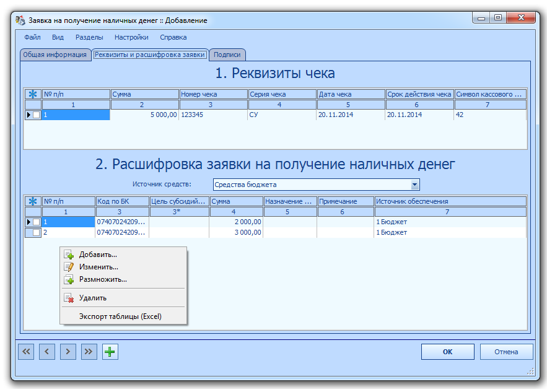Select the cash symbol cell 42
This screenshot has width=547, height=392.
[x=490, y=115]
